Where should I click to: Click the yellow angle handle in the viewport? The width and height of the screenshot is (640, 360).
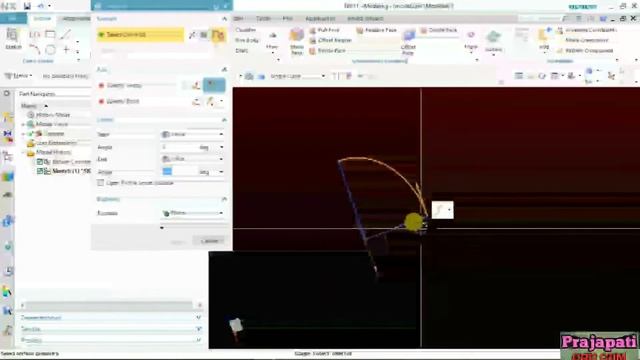(x=413, y=222)
